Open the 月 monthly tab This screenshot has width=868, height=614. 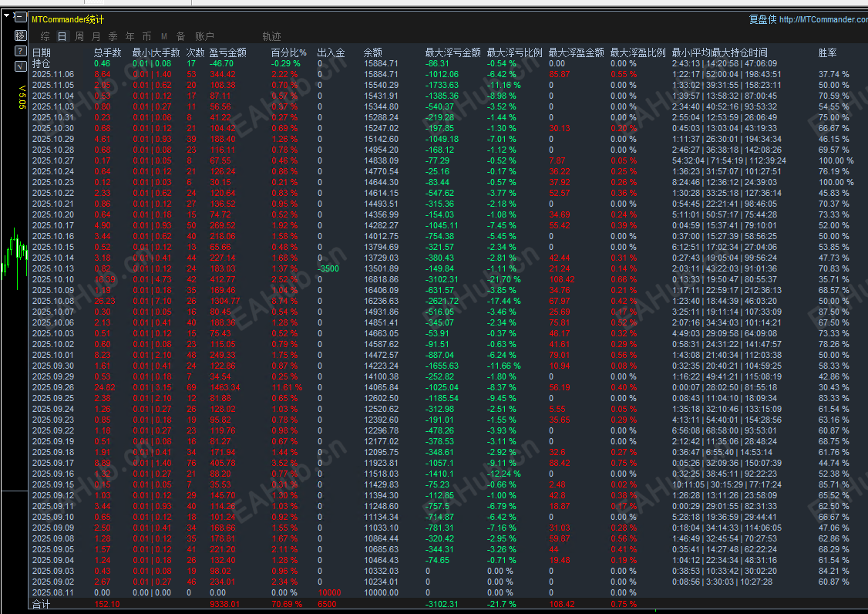click(96, 36)
